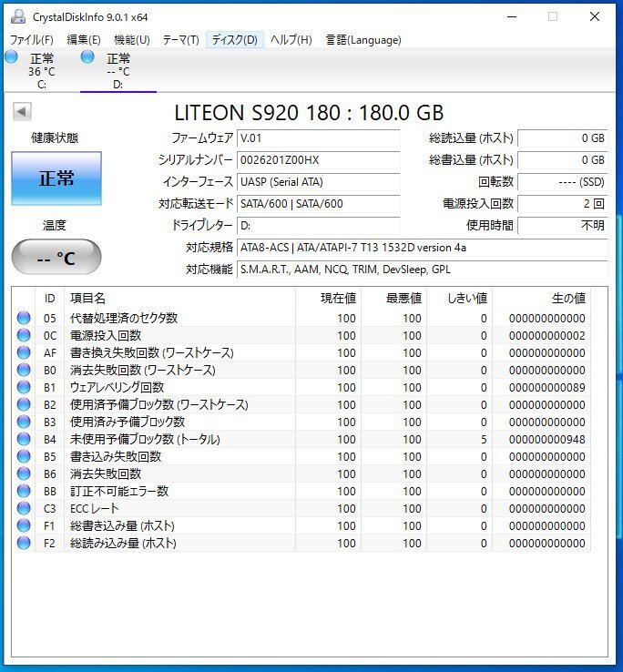
Task: Open the テーマ(T) menu
Action: pyautogui.click(x=180, y=40)
